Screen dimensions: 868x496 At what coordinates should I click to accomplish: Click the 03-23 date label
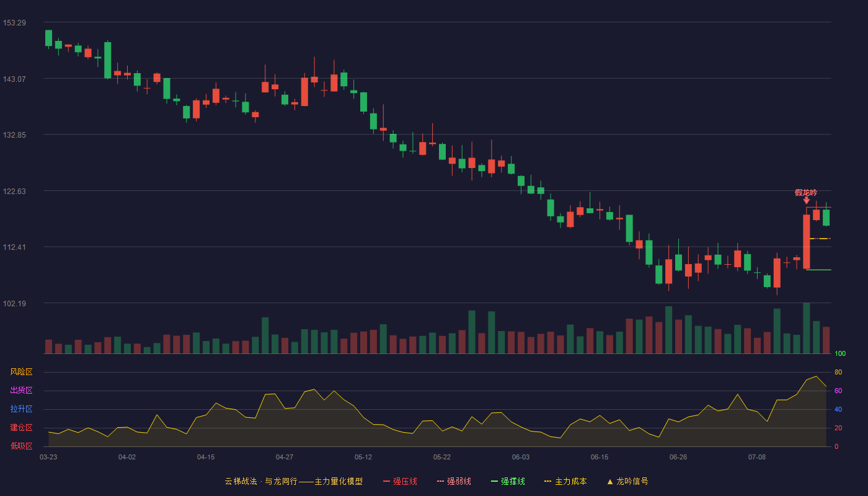click(48, 457)
